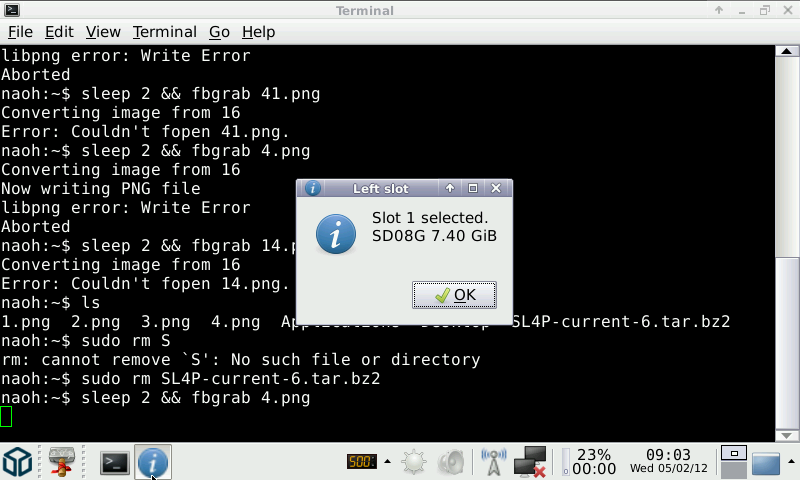The image size is (800, 480).
Task: Open the clock showing 09:03
Action: pyautogui.click(x=668, y=462)
